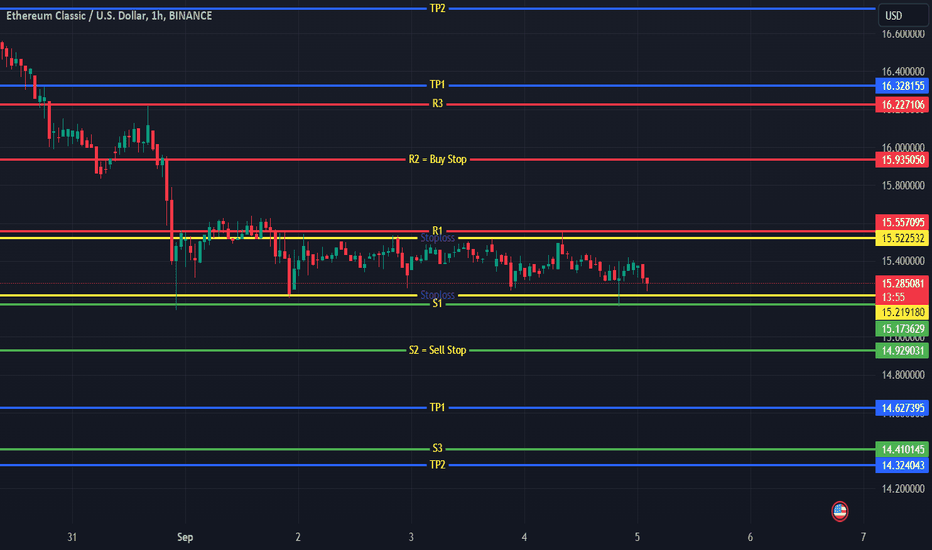The width and height of the screenshot is (932, 550).
Task: Click the date label 2 on the time axis
Action: click(x=298, y=537)
